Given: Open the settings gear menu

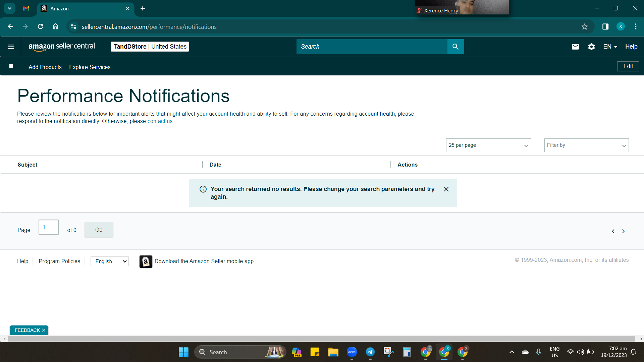Looking at the screenshot, I should (x=591, y=47).
